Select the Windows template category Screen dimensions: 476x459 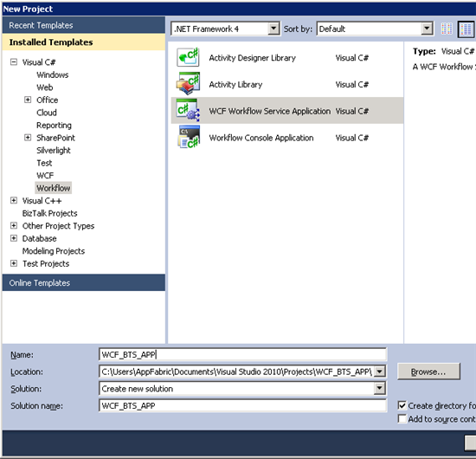point(53,74)
